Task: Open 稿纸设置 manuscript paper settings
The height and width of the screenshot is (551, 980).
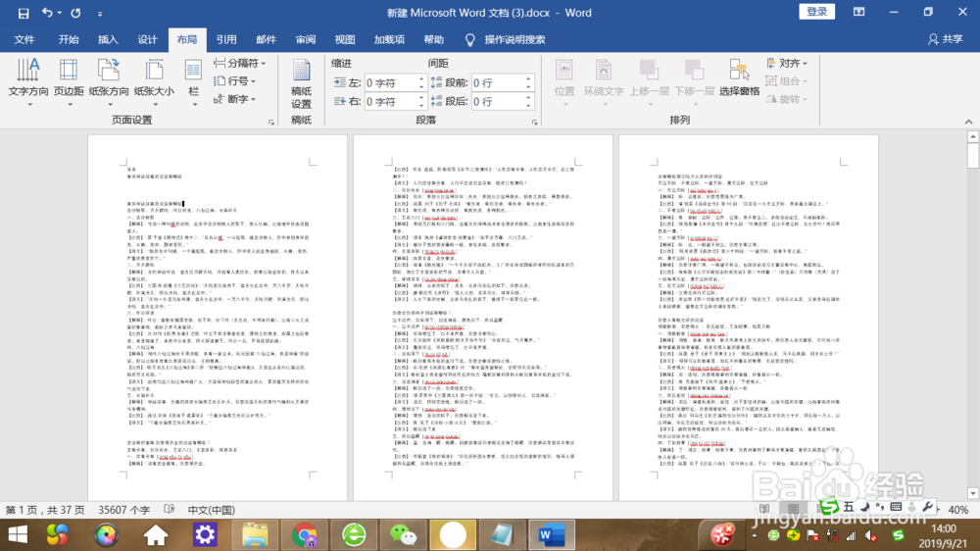Action: (x=301, y=83)
